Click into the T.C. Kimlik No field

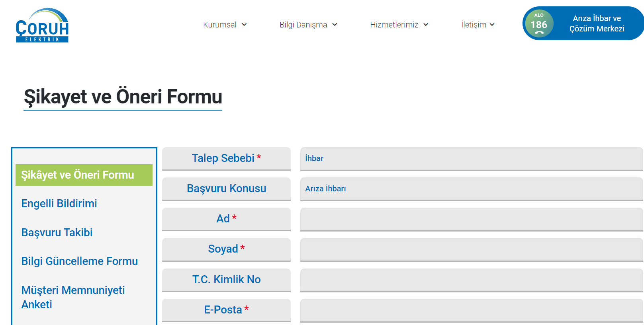pos(471,280)
